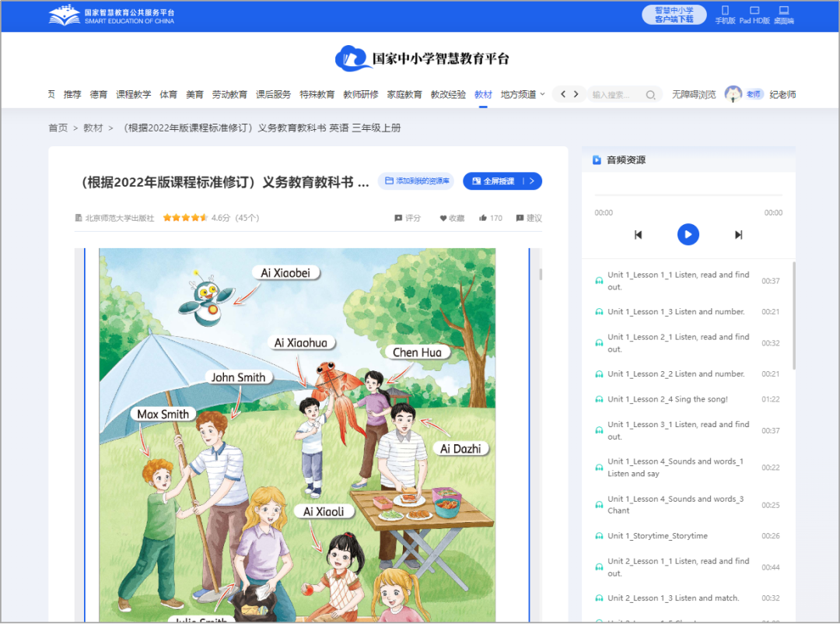Click the 手机版 phone download icon
This screenshot has height=624, width=840.
[724, 15]
